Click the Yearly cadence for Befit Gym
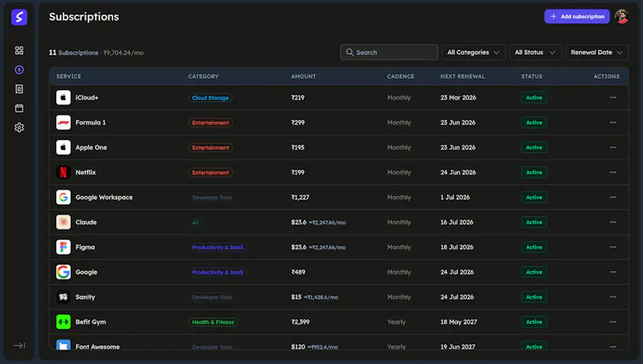The height and width of the screenshot is (364, 643). (396, 321)
